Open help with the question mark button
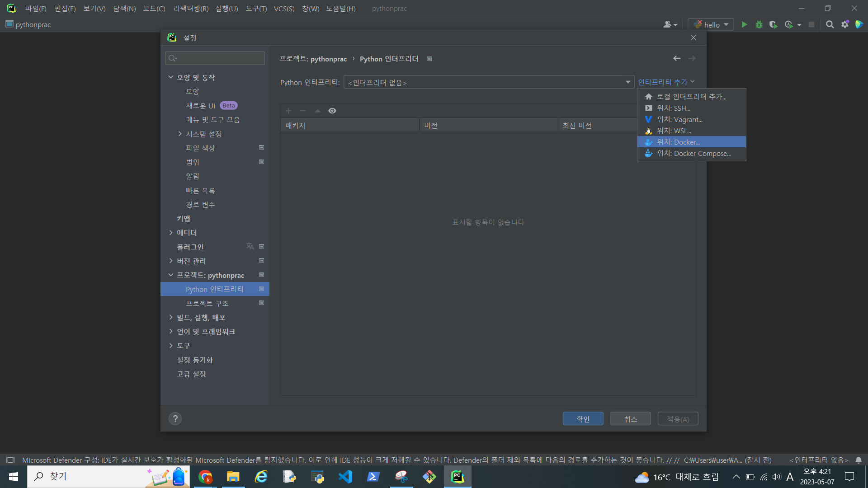 pyautogui.click(x=175, y=418)
